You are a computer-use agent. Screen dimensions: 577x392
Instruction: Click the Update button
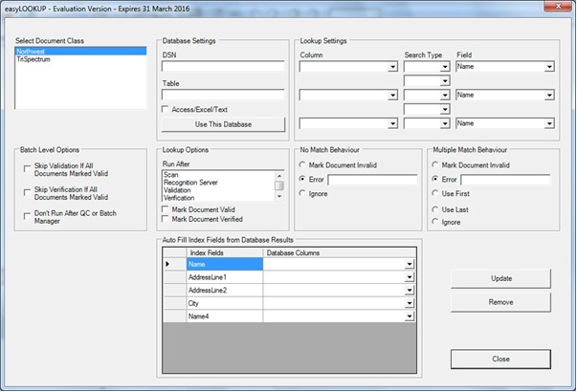click(500, 278)
